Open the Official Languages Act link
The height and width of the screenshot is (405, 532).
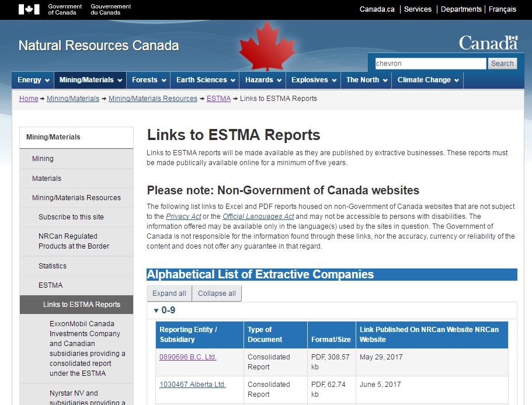click(x=258, y=217)
